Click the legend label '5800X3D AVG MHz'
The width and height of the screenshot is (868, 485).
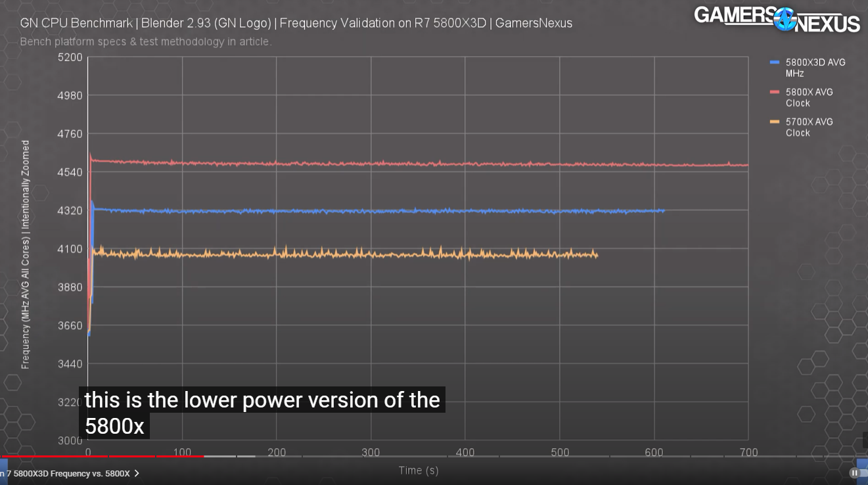point(815,68)
